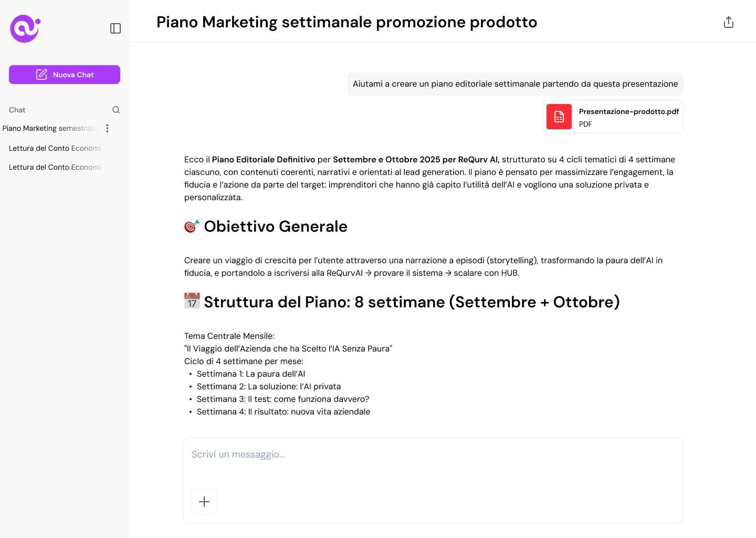Click the calendar emoji beside Struttura del Piano

[x=192, y=301]
